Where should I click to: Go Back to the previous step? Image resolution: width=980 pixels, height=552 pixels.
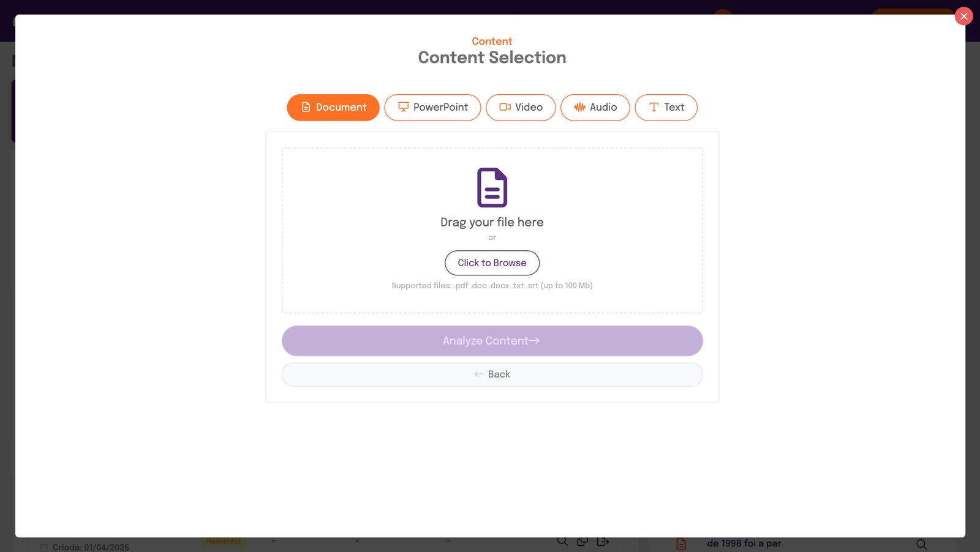tap(492, 374)
